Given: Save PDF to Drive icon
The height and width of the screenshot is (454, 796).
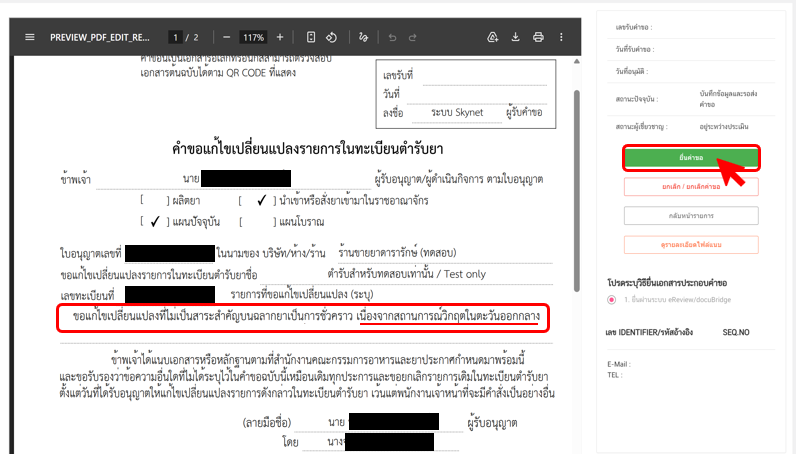Looking at the screenshot, I should [x=492, y=37].
